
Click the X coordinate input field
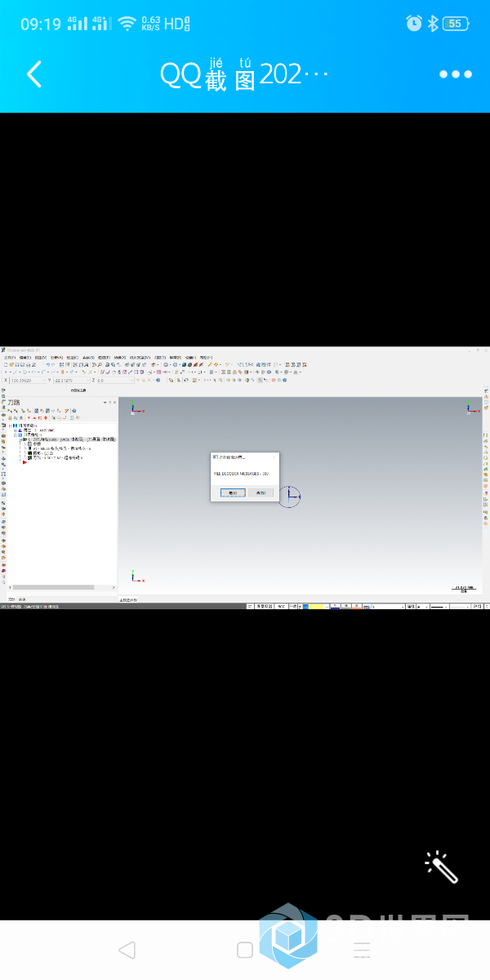coord(26,381)
